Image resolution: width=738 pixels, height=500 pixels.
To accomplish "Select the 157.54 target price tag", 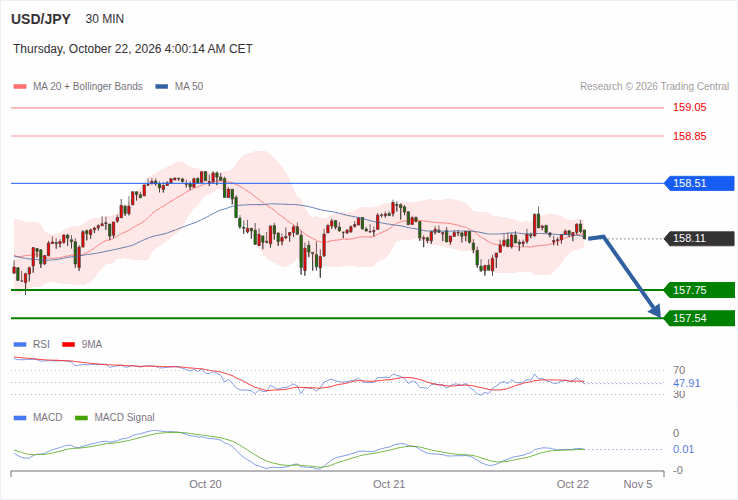I will [x=699, y=318].
